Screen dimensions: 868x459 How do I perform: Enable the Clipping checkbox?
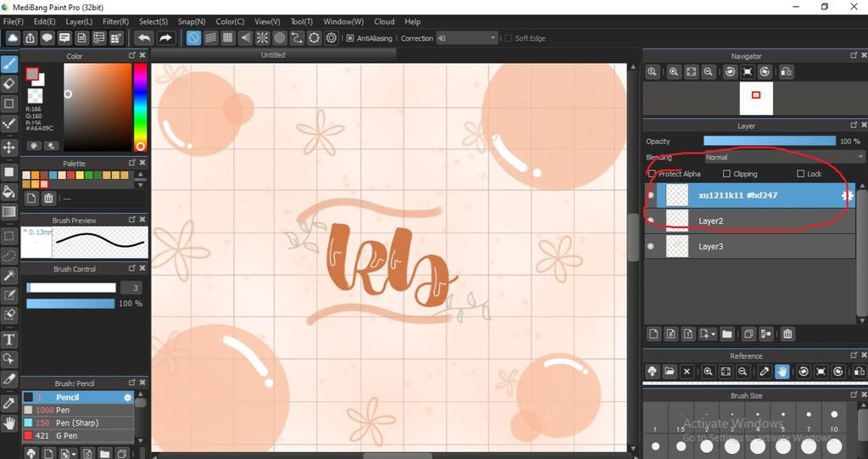pos(726,174)
